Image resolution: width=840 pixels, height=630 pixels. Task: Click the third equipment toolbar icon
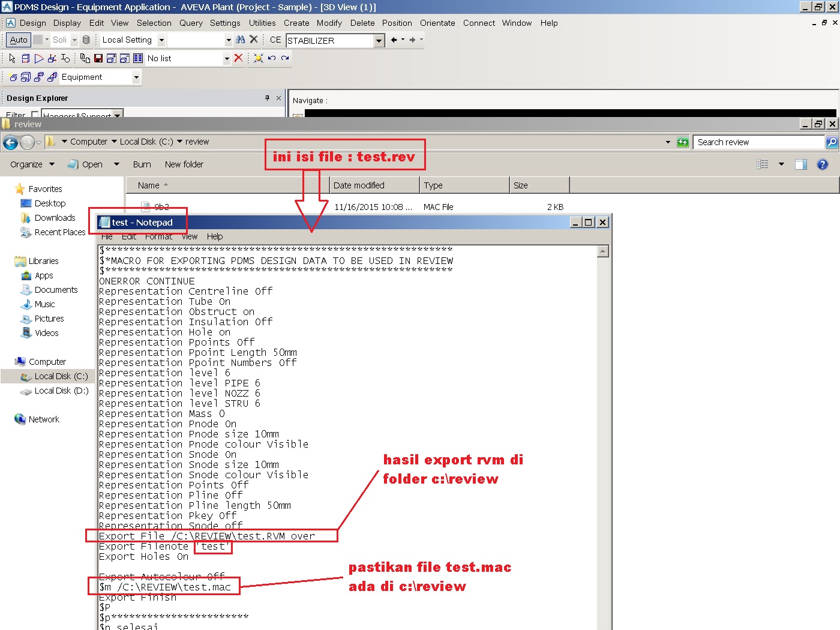click(x=39, y=77)
